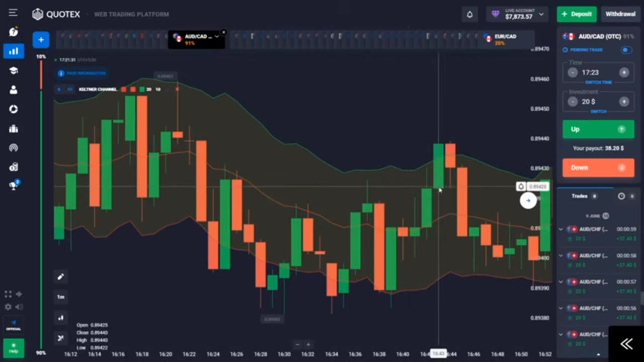Click the notifications bell in header

pos(469,14)
